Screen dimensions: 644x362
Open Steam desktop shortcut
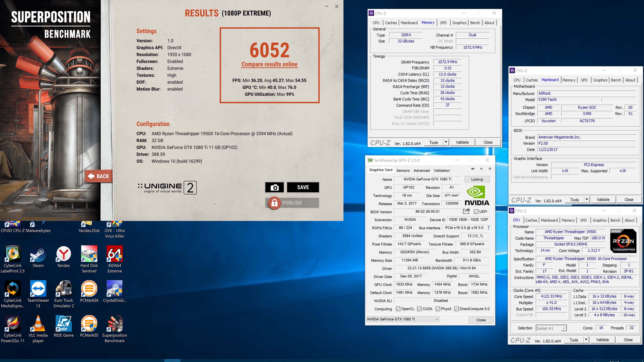(38, 257)
